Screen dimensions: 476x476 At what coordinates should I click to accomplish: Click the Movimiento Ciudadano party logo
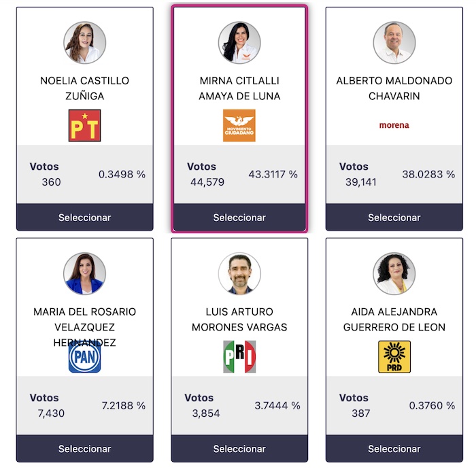[239, 125]
